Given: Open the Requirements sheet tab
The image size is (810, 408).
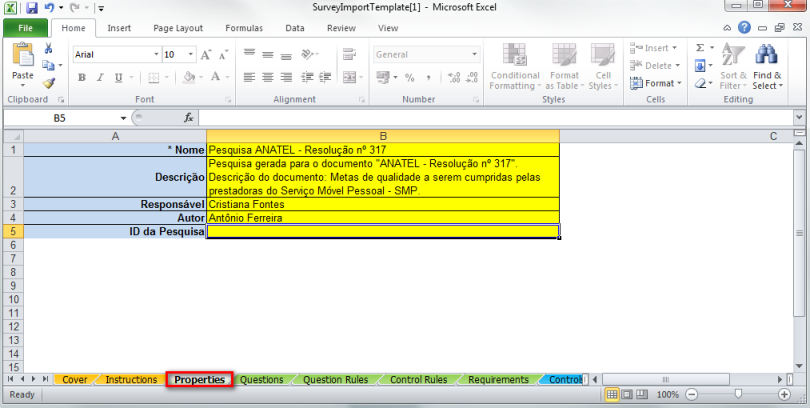Looking at the screenshot, I should (498, 380).
